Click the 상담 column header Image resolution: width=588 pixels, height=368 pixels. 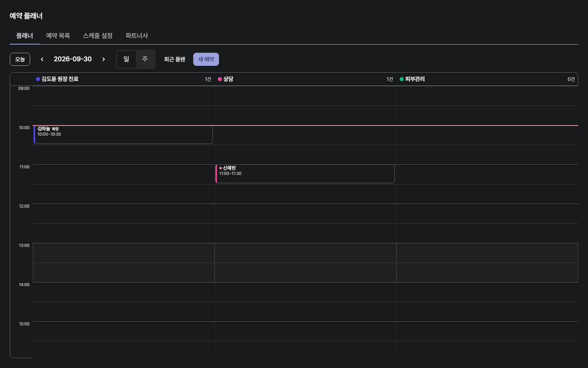(305, 79)
